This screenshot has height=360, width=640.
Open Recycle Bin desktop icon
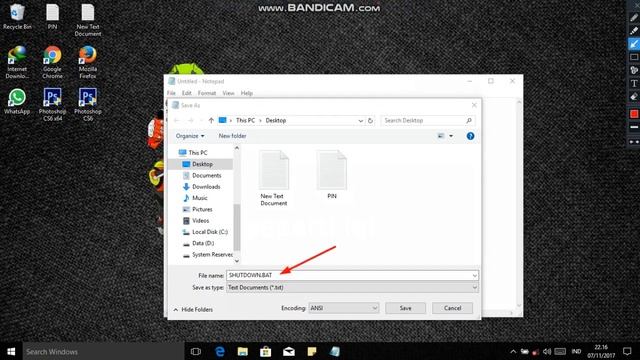(17, 17)
